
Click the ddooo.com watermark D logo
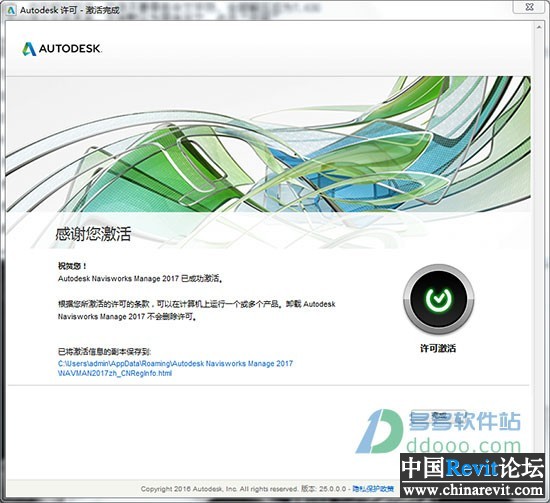[379, 431]
